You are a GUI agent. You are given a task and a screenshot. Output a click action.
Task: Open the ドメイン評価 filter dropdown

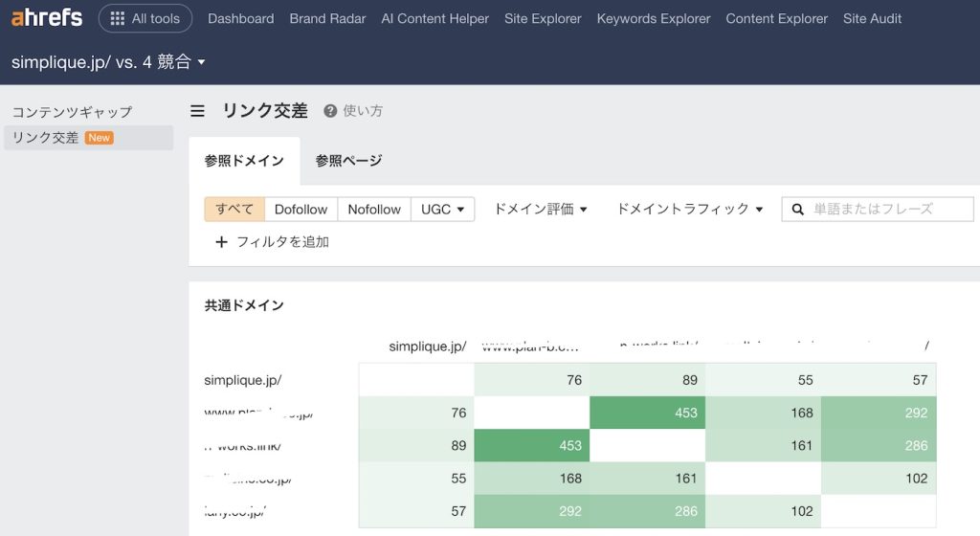point(541,209)
